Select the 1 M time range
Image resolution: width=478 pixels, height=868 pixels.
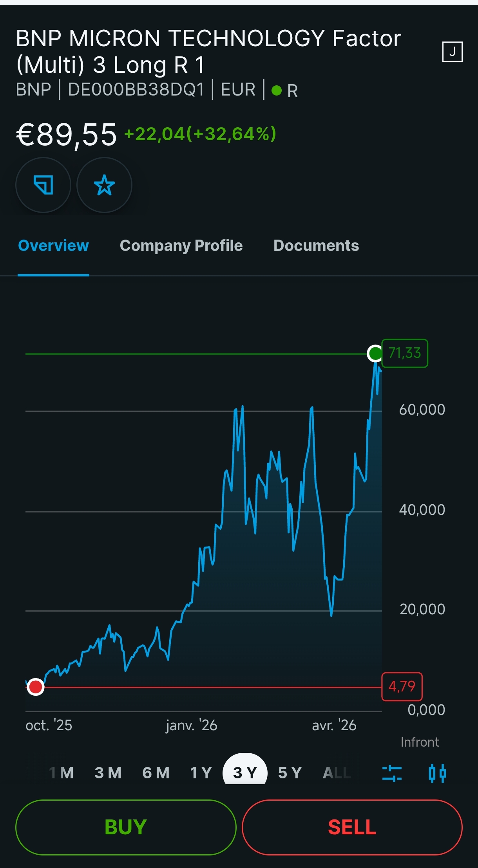(62, 773)
